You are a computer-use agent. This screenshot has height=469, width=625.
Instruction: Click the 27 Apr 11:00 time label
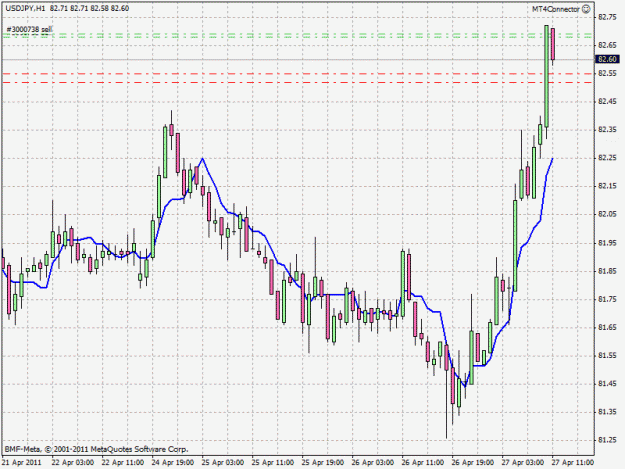573,462
